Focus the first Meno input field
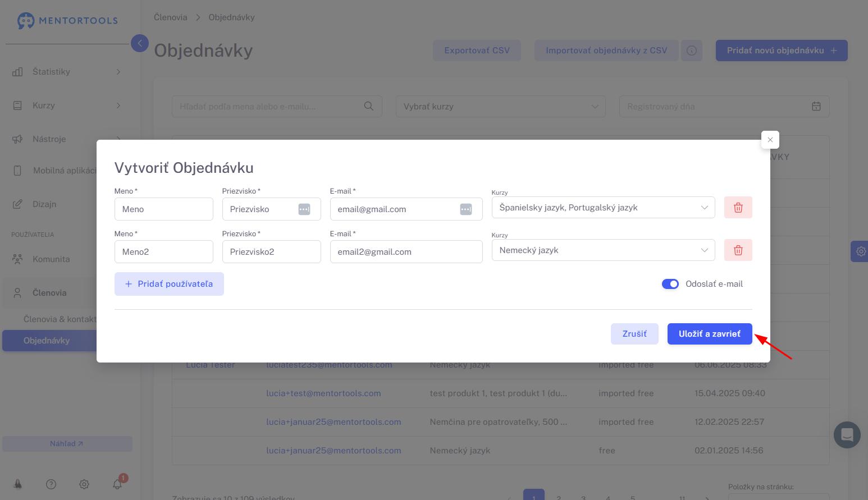The width and height of the screenshot is (868, 500). (x=163, y=209)
